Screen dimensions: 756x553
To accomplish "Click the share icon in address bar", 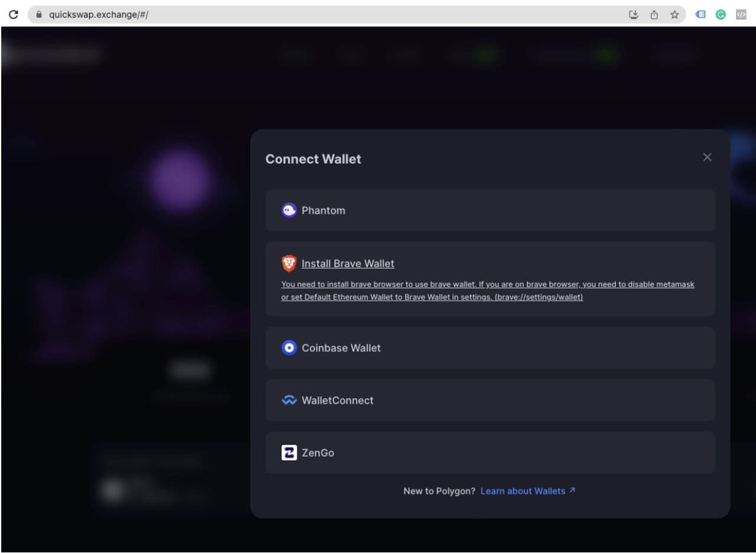I will (654, 15).
